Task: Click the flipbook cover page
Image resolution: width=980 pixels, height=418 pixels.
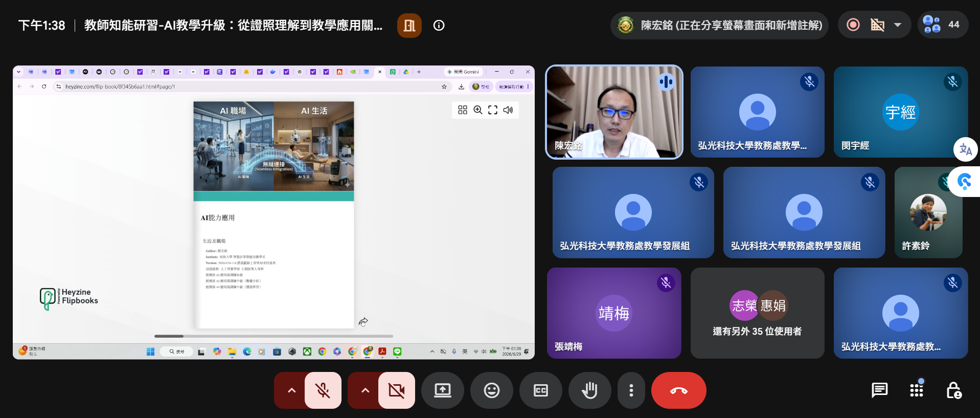Action: (x=274, y=214)
